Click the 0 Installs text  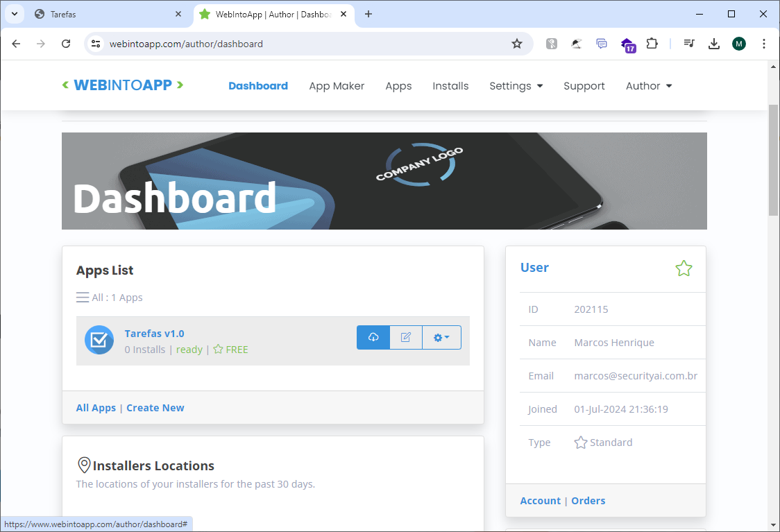(x=145, y=350)
